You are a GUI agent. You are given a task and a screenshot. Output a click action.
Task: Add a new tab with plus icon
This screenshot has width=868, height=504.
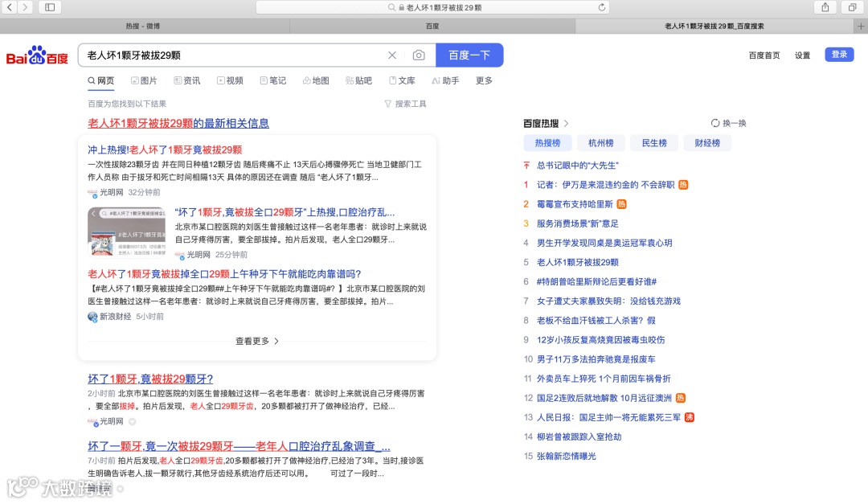(x=861, y=26)
